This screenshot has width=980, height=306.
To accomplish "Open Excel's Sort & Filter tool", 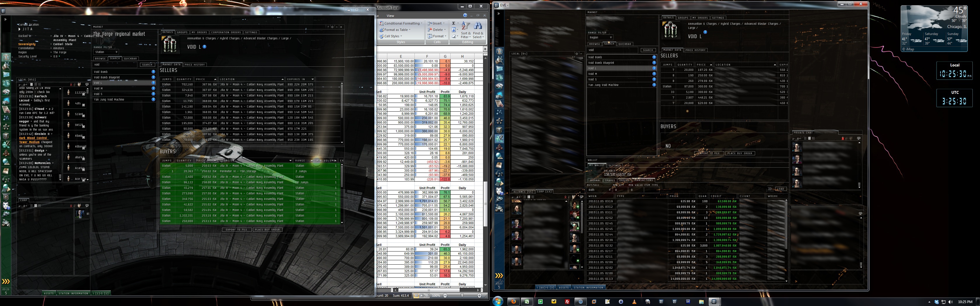I will pos(466,30).
